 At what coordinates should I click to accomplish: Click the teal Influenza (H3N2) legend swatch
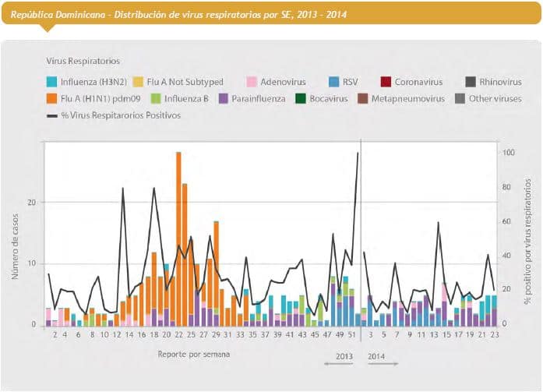tap(52, 82)
